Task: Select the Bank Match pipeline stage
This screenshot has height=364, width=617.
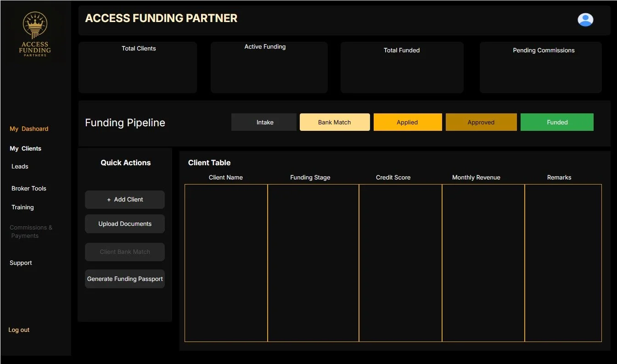Action: click(335, 122)
